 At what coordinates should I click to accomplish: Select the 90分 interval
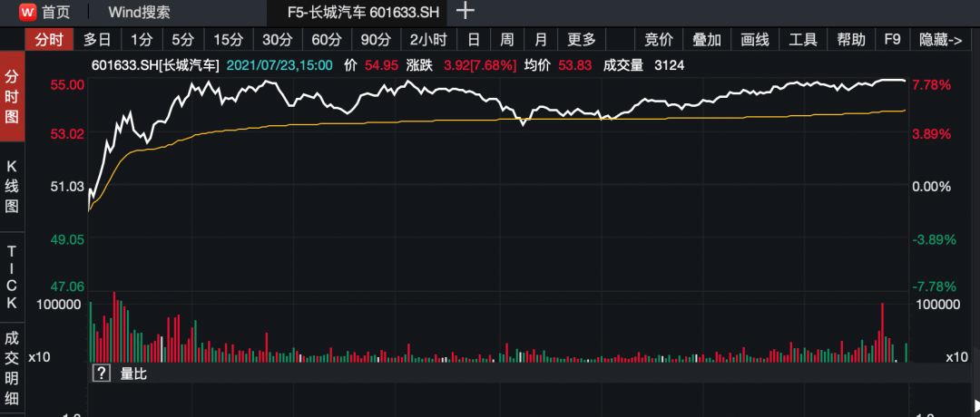pyautogui.click(x=375, y=40)
